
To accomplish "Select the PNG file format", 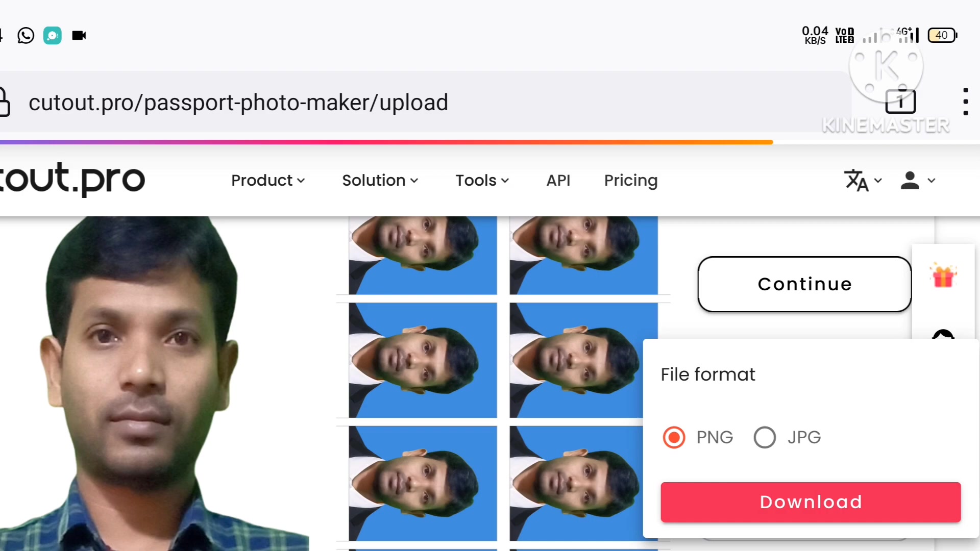I will (x=674, y=437).
